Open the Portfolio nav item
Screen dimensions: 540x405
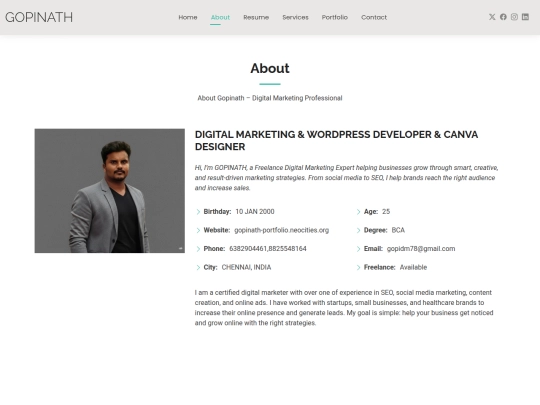point(334,17)
